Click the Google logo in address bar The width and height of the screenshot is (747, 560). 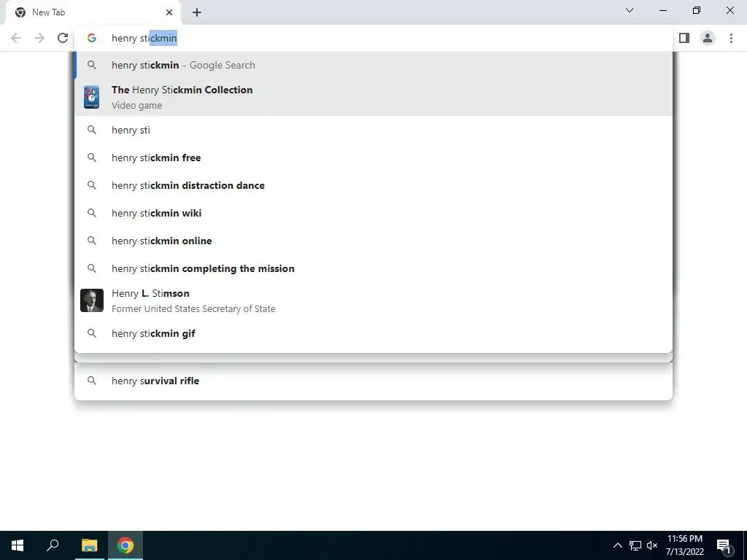coord(92,38)
